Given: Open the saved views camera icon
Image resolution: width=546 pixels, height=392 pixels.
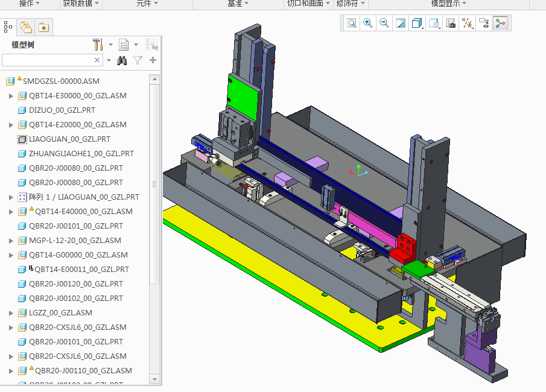Looking at the screenshot, I should tap(451, 24).
